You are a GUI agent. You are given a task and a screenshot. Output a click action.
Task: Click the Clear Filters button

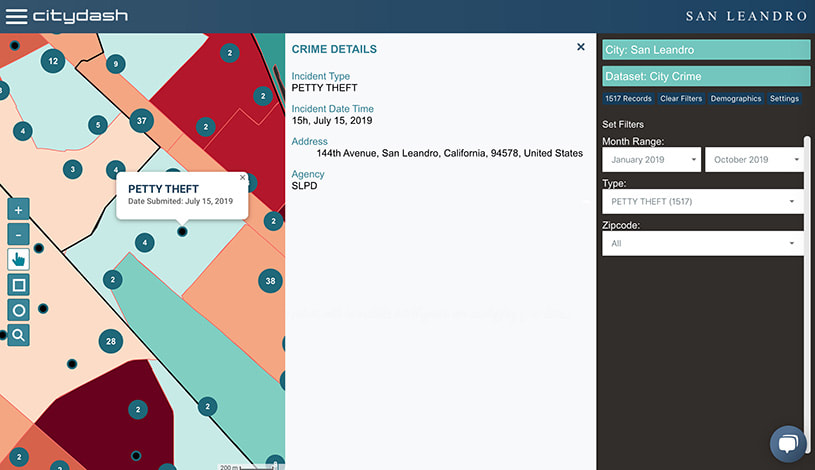tap(681, 99)
